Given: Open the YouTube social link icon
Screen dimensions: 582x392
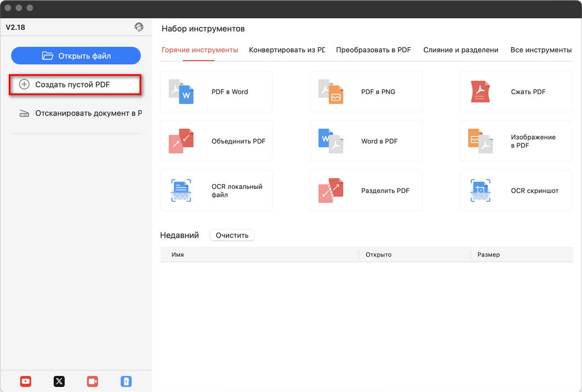Looking at the screenshot, I should click(x=25, y=381).
